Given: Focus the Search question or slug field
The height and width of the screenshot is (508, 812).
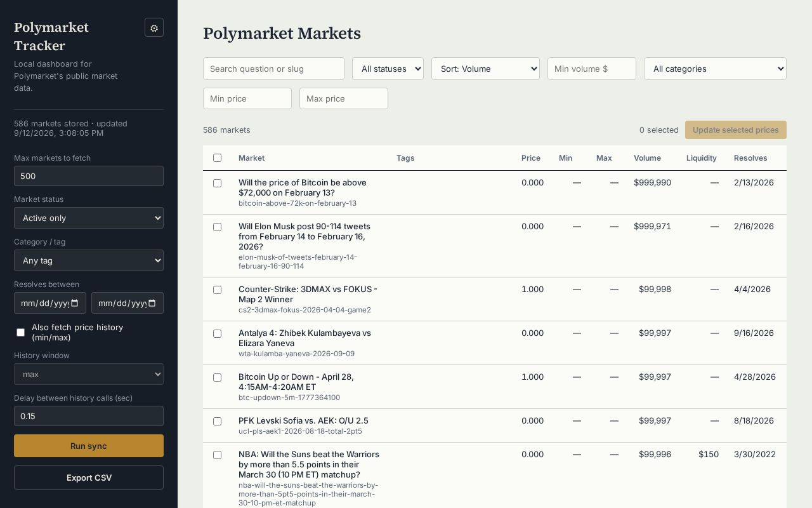Looking at the screenshot, I should click(273, 69).
